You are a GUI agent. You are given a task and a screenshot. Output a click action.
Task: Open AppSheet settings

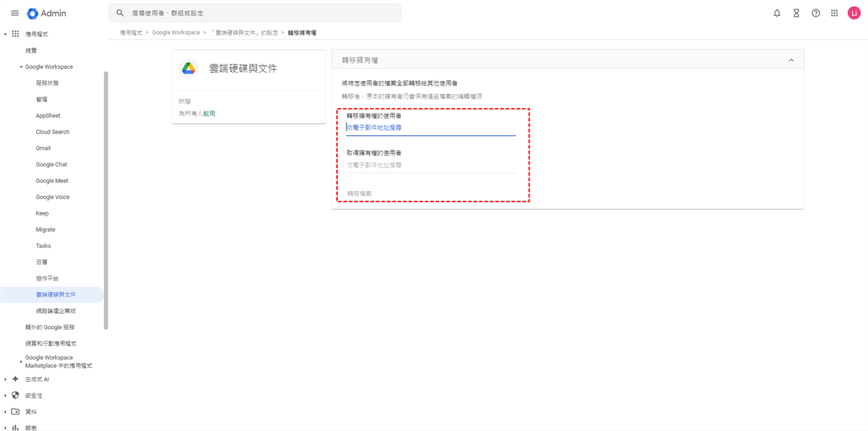tap(48, 116)
